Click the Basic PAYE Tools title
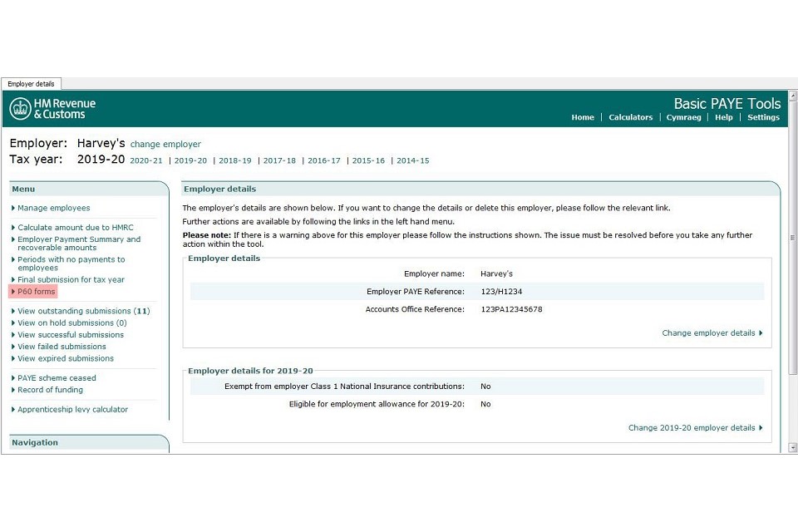Viewport: 798px width, 532px height. coord(727,104)
